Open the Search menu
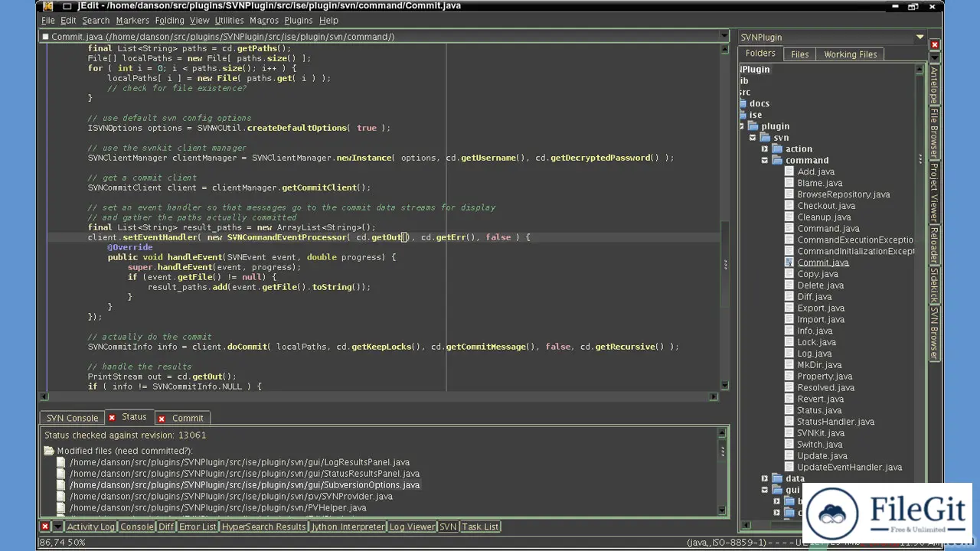 pyautogui.click(x=96, y=21)
